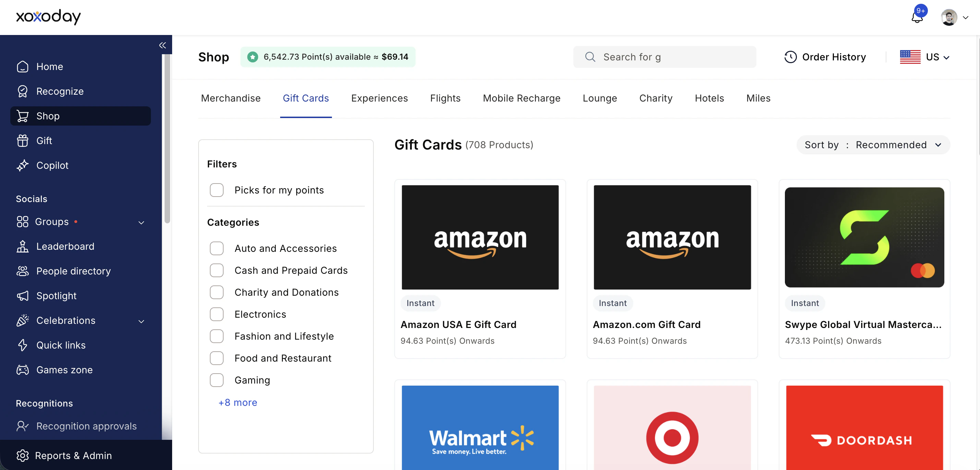
Task: Open the US country selector dropdown
Action: (x=925, y=57)
